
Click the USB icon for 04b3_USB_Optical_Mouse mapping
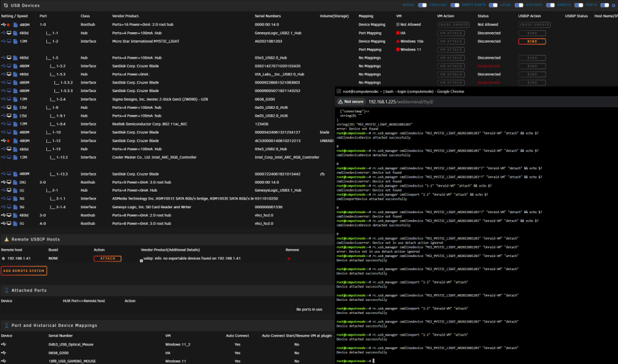[4, 344]
